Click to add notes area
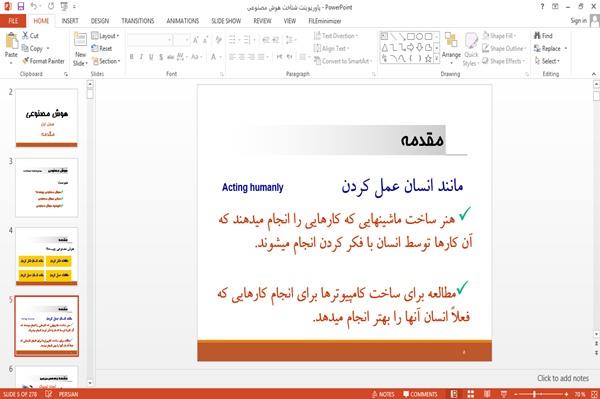The height and width of the screenshot is (399, 600). coord(563,378)
